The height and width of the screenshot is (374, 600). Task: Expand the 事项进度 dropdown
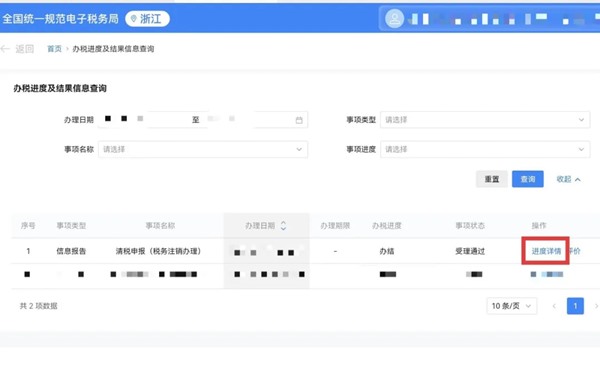(x=485, y=149)
